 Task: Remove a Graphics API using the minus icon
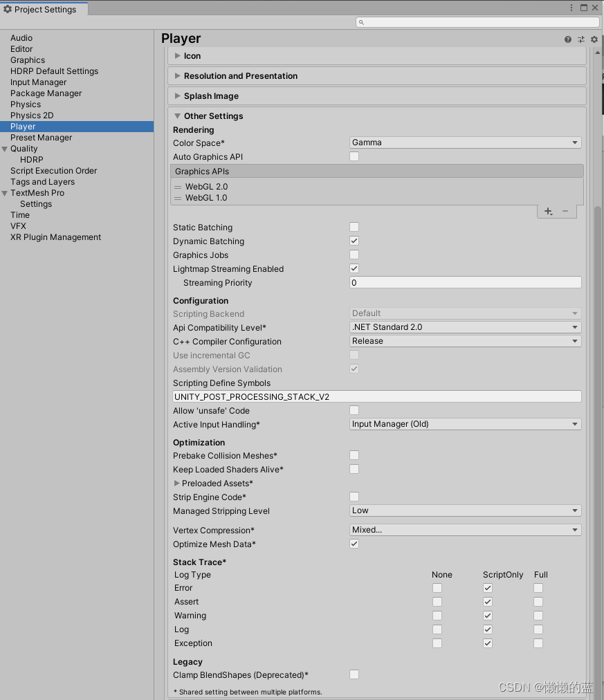(x=566, y=211)
